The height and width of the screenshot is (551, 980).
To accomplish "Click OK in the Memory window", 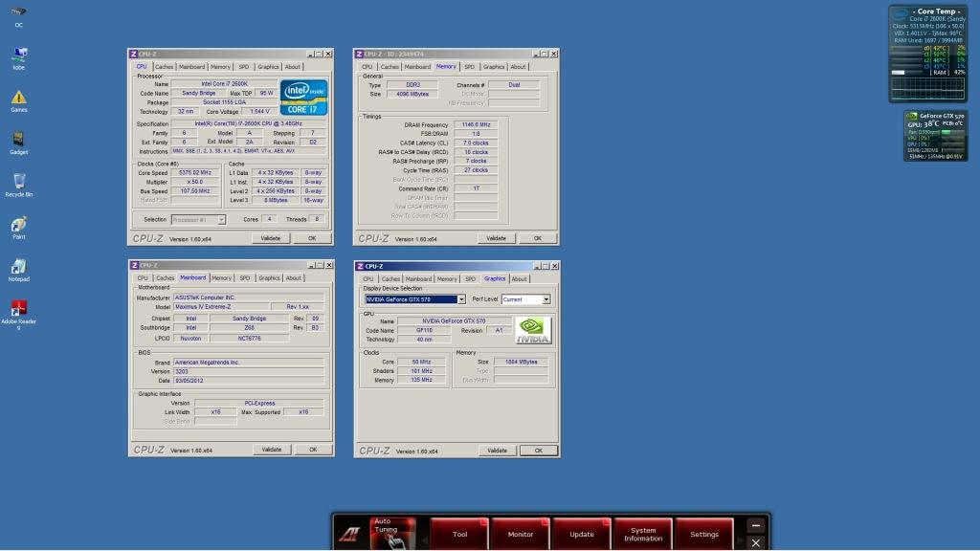I will (x=538, y=238).
